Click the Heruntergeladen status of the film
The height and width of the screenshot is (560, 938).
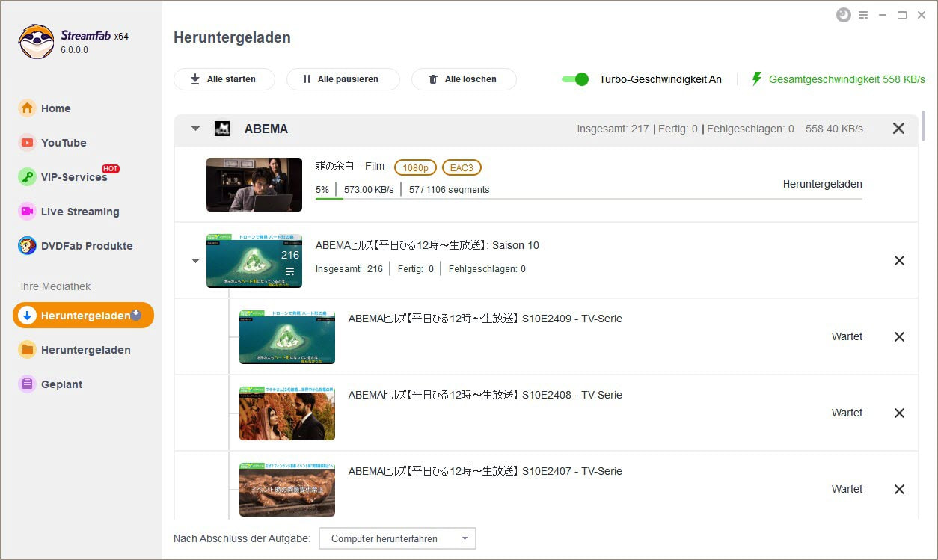822,184
